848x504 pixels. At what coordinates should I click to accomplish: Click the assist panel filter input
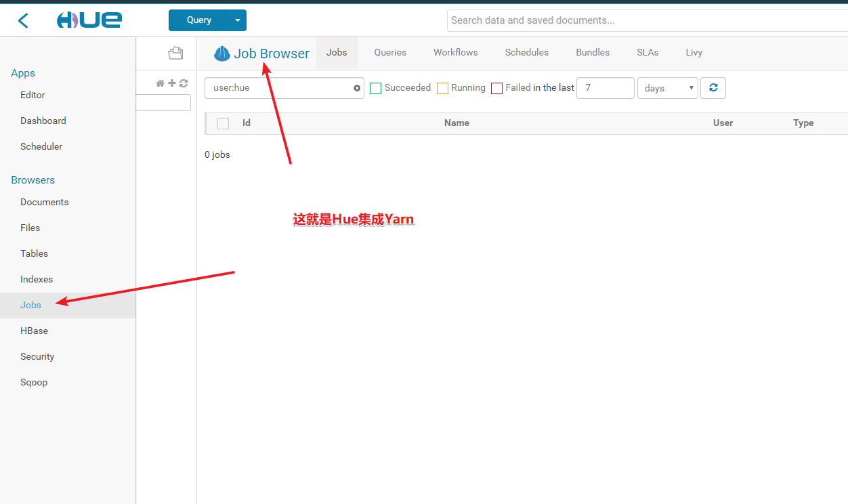(163, 102)
